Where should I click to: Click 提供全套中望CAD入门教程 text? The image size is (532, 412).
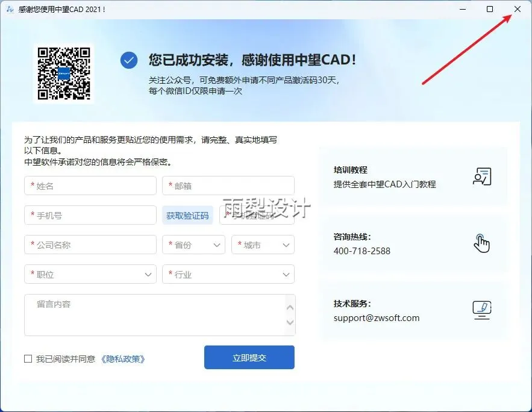click(x=385, y=184)
